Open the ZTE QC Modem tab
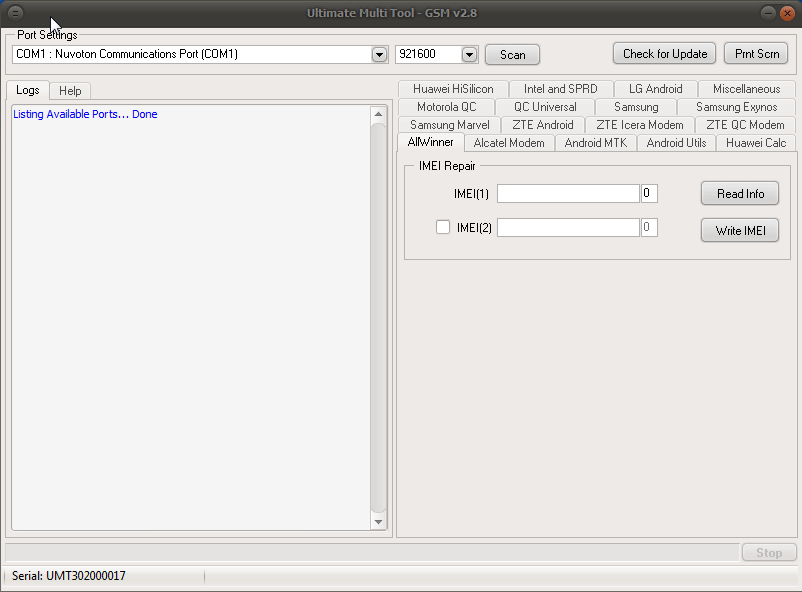 click(745, 125)
